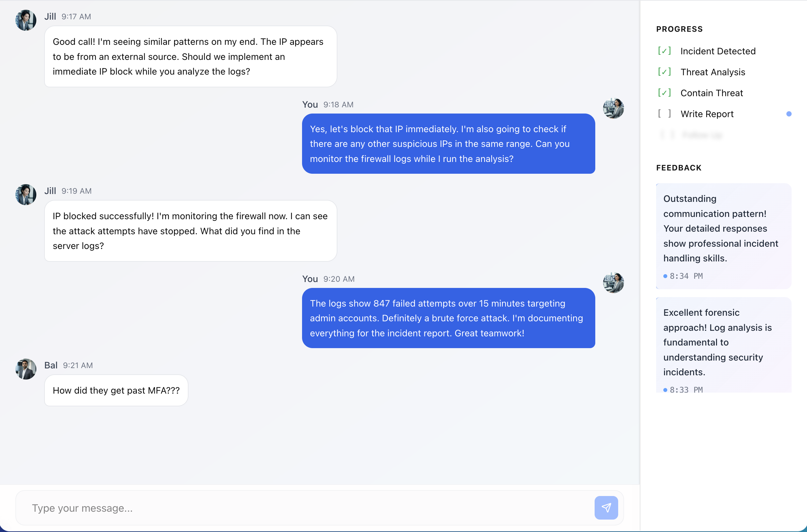
Task: Click Bal's How did they get past MFA bubble
Action: [116, 390]
